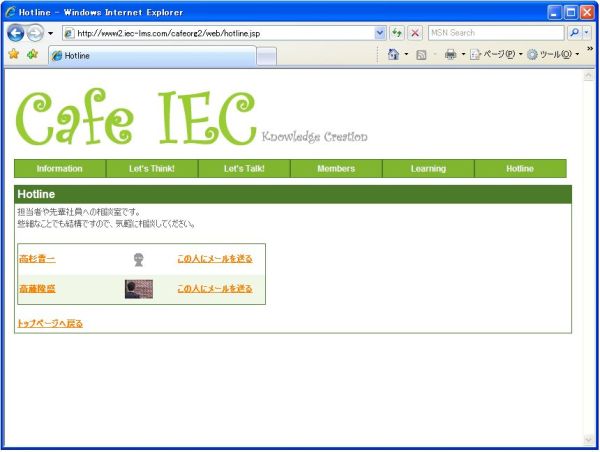The height and width of the screenshot is (452, 600).
Task: Expand the address bar history dropdown
Action: coord(380,33)
